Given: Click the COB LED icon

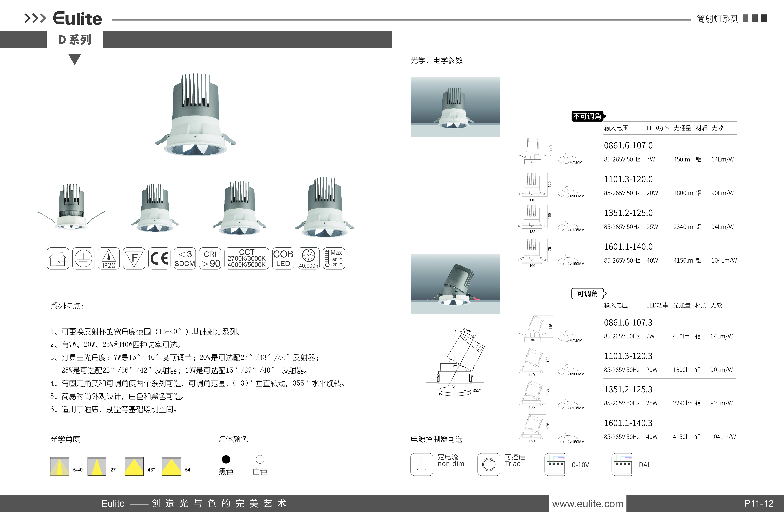Looking at the screenshot, I should point(283,258).
